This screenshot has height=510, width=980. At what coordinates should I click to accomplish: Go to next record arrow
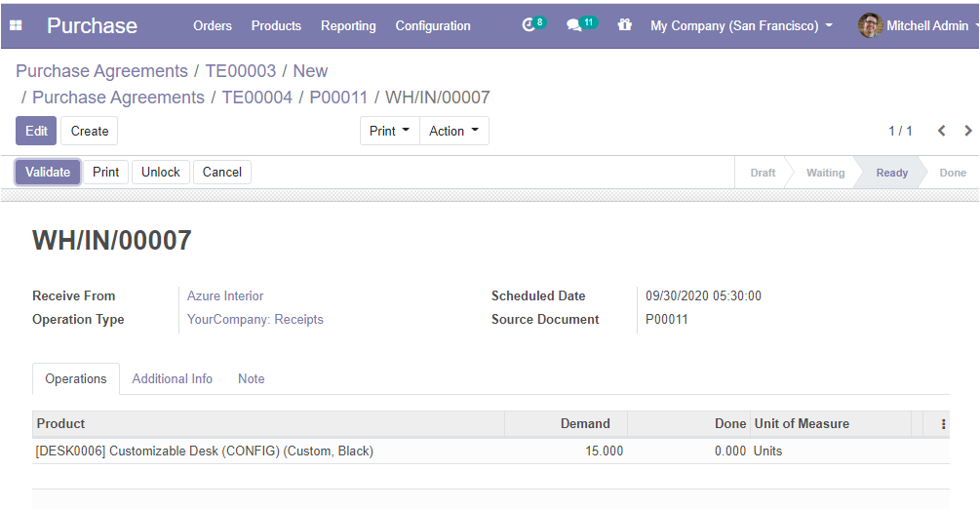tap(968, 131)
